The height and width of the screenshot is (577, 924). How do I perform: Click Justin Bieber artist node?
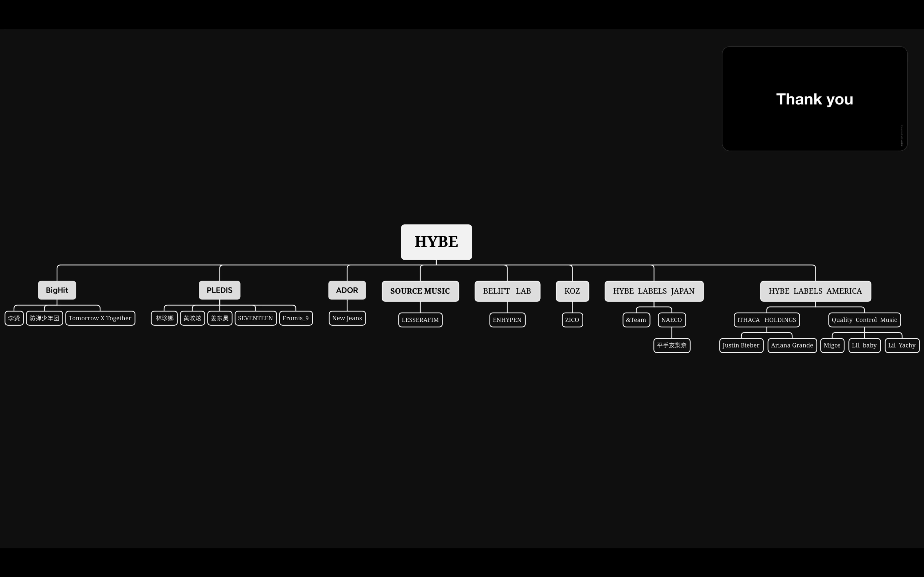[740, 345]
